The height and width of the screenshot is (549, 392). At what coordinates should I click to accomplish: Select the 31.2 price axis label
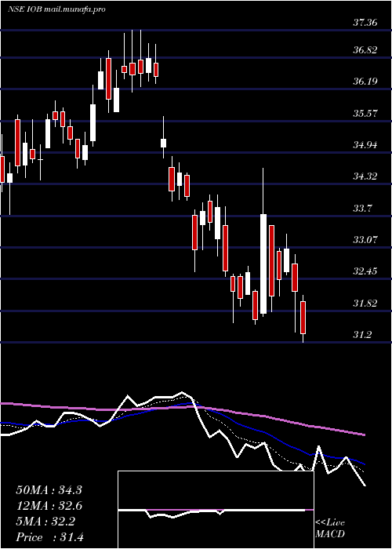point(362,334)
